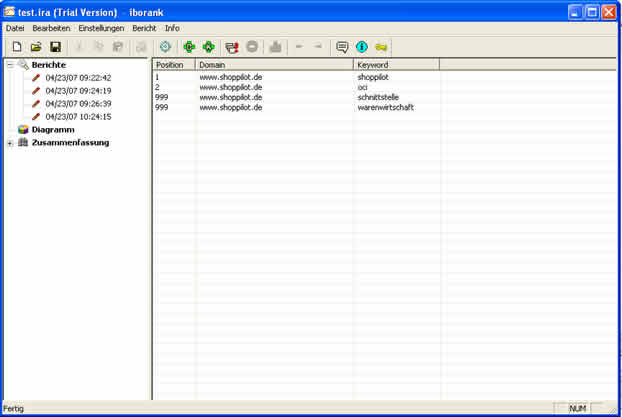Viewport: 622px width, 417px height.
Task: Click the speech bubble comment icon
Action: (x=342, y=47)
